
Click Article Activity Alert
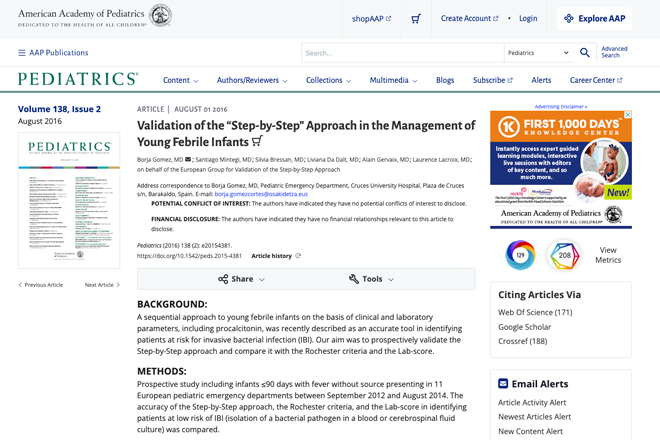coord(532,403)
